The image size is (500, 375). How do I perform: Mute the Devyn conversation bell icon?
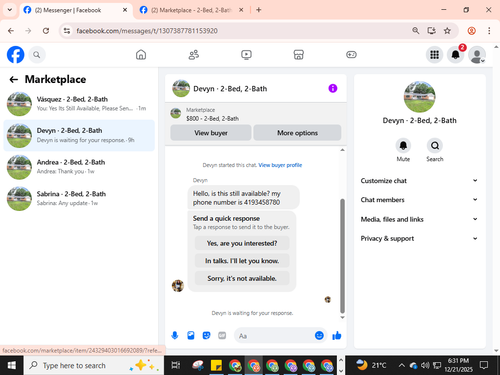tap(403, 146)
